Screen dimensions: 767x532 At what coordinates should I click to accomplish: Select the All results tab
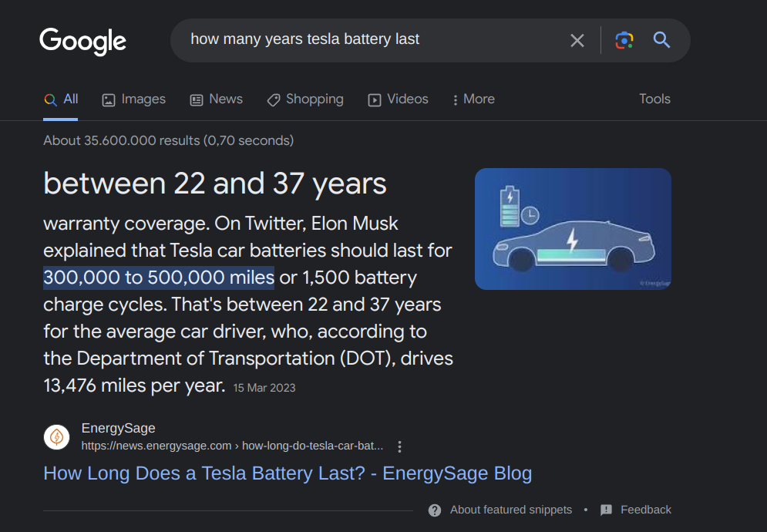coord(61,99)
